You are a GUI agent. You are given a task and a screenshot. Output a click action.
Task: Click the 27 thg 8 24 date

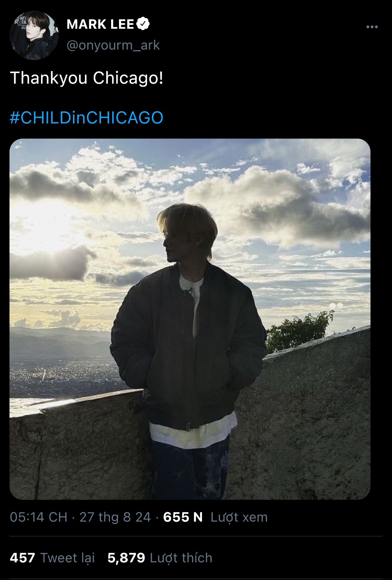[x=115, y=517]
